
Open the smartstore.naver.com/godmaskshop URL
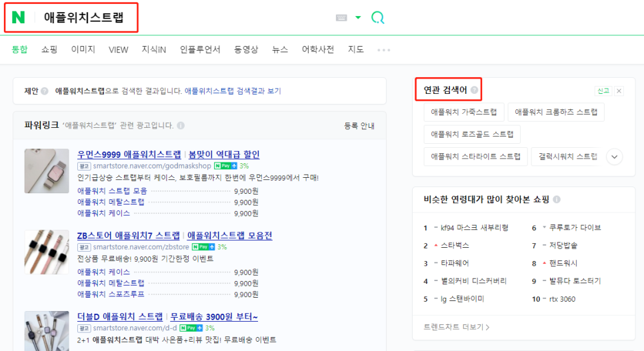tap(152, 166)
